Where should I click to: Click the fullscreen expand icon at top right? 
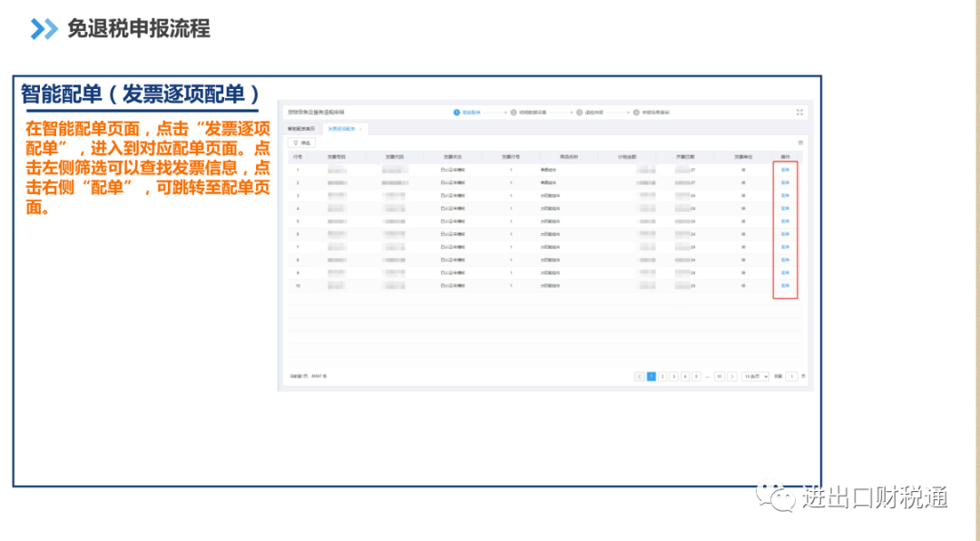(799, 113)
